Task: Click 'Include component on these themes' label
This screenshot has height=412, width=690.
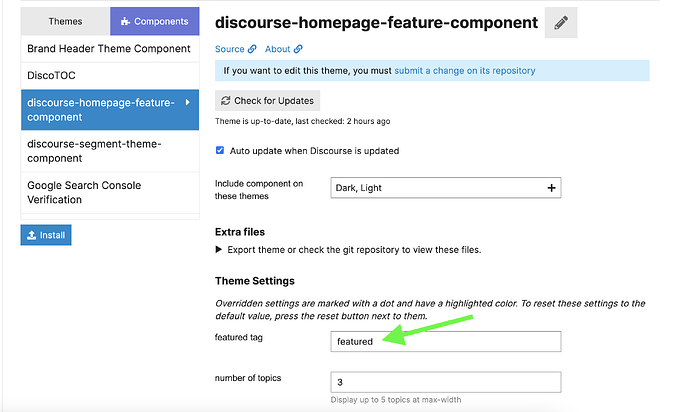Action: (x=259, y=190)
